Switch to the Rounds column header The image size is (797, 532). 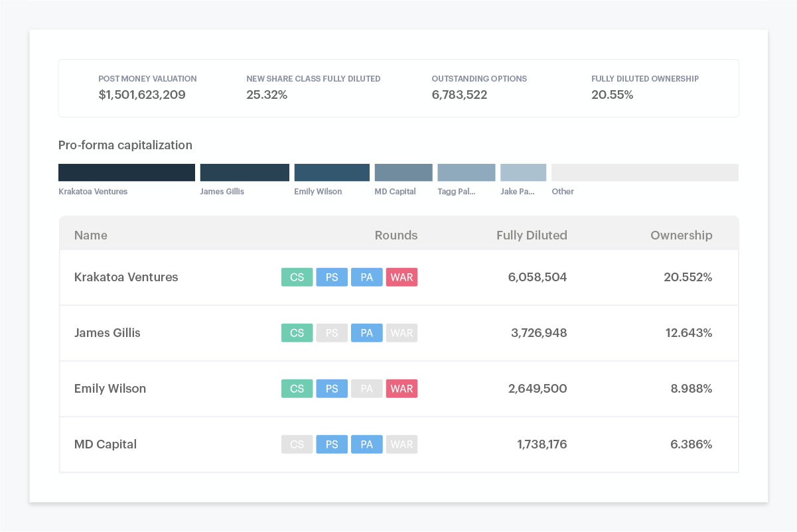click(396, 235)
